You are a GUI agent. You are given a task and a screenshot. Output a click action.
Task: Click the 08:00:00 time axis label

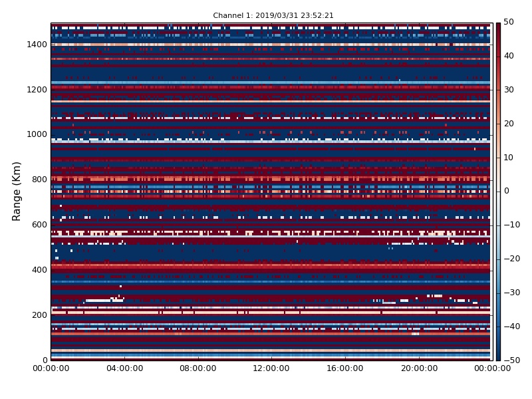198,368
